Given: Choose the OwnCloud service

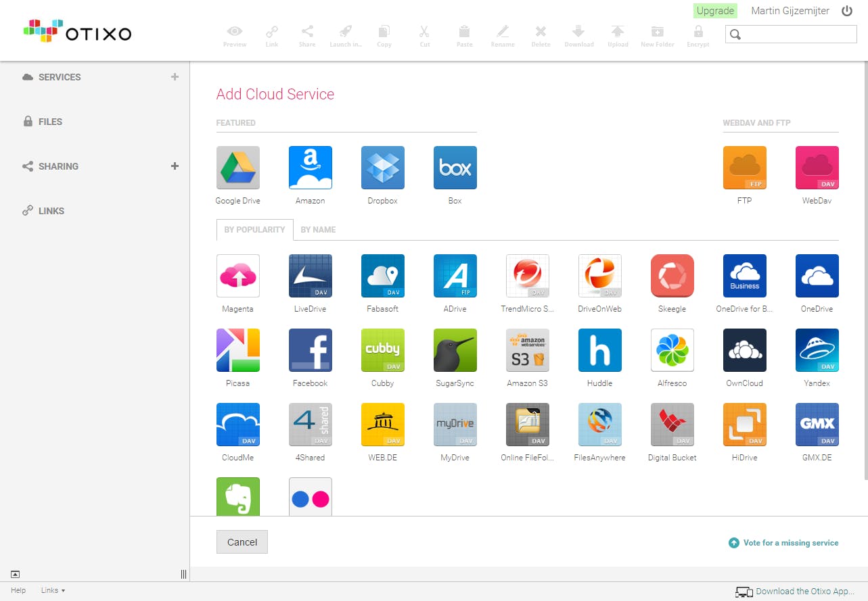Looking at the screenshot, I should 744,350.
